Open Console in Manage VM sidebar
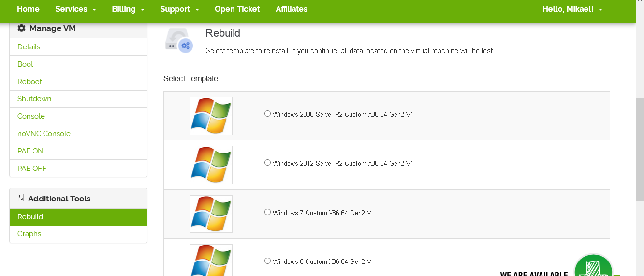Screen dimensions: 644x276 tap(78, 116)
